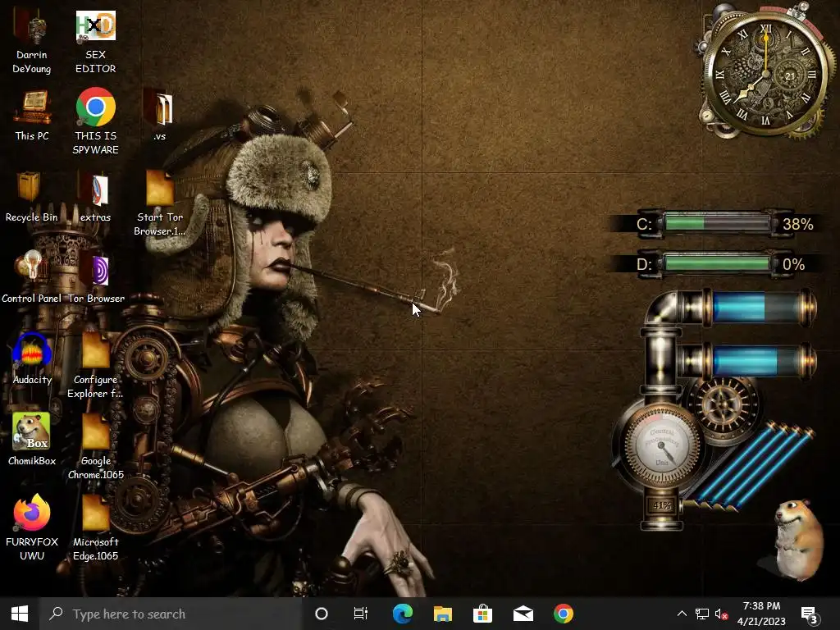Click the 0% D: drive reading

pyautogui.click(x=793, y=264)
